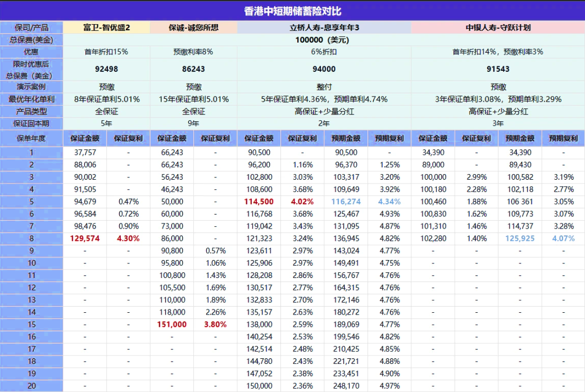Click the value 199,546 in year 16

(x=346, y=337)
